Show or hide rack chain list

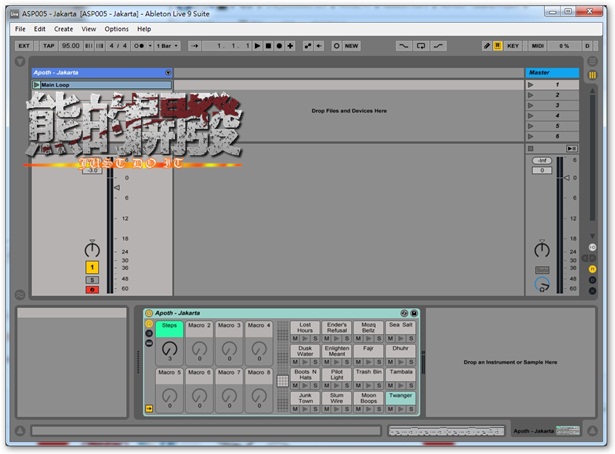(x=149, y=333)
